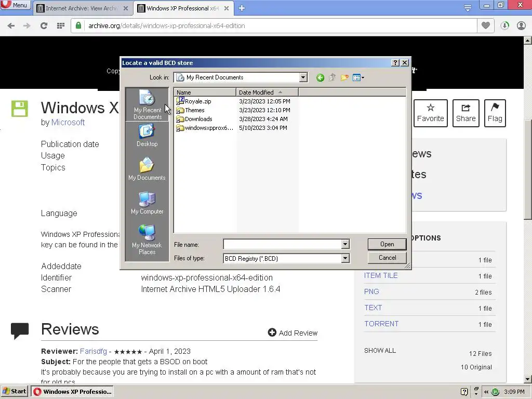Reload the current page

pyautogui.click(x=44, y=26)
